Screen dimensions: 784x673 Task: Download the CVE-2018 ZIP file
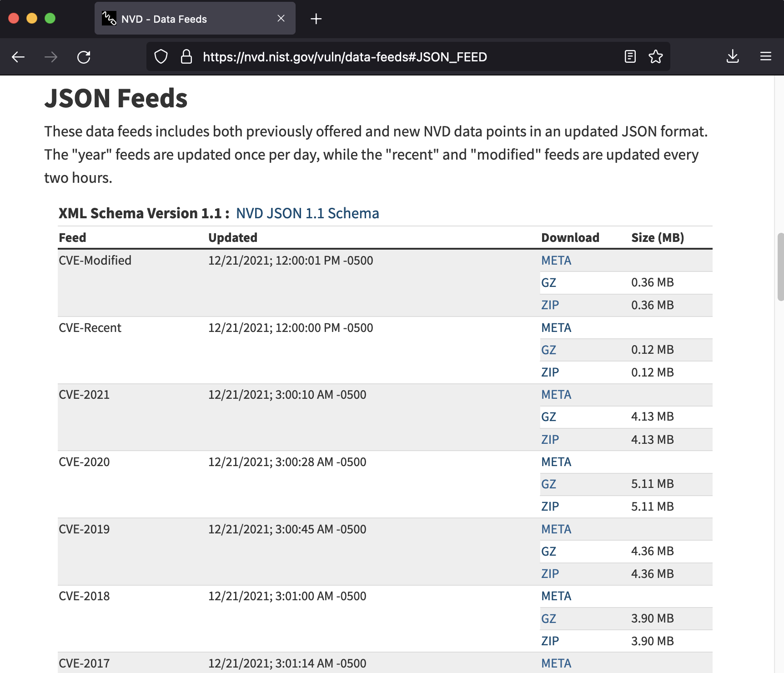pos(550,641)
